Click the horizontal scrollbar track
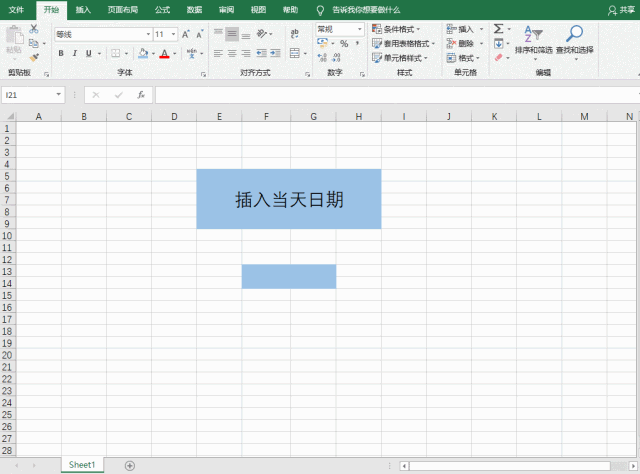This screenshot has width=640, height=474. 509,466
